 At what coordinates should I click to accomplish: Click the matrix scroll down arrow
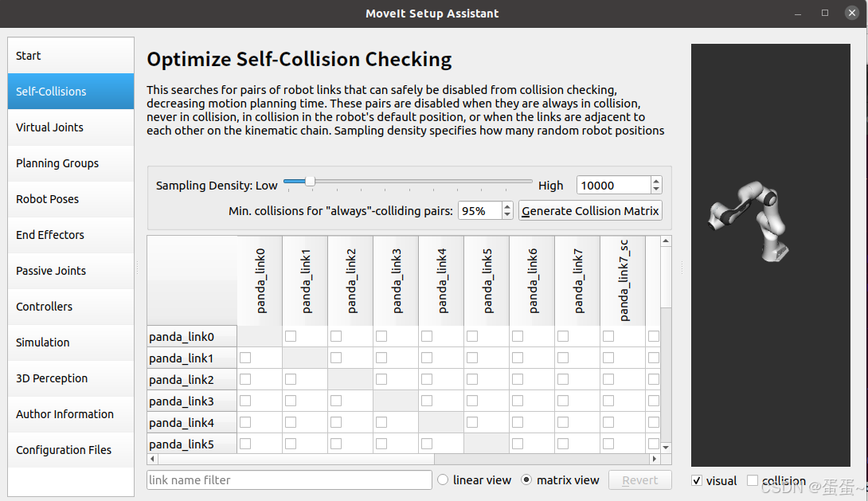tap(666, 448)
